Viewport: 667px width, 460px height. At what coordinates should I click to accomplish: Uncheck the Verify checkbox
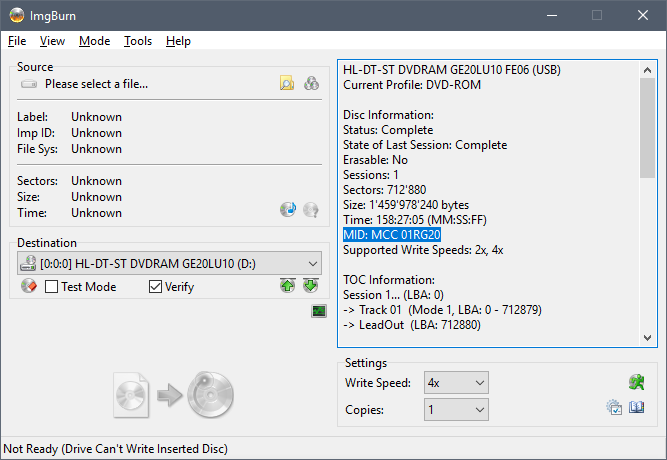click(155, 287)
